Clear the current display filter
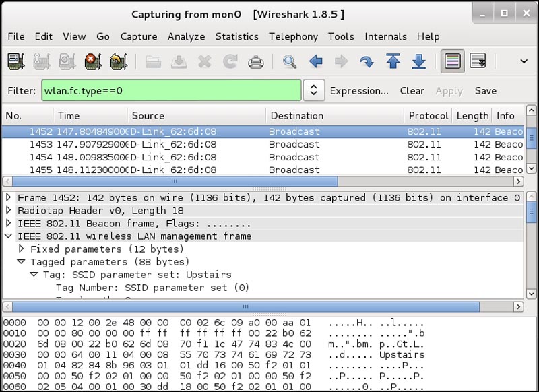 point(412,90)
